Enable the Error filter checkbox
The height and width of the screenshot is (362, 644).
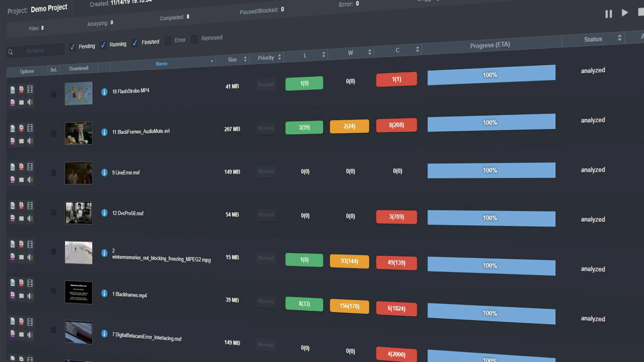click(x=168, y=41)
